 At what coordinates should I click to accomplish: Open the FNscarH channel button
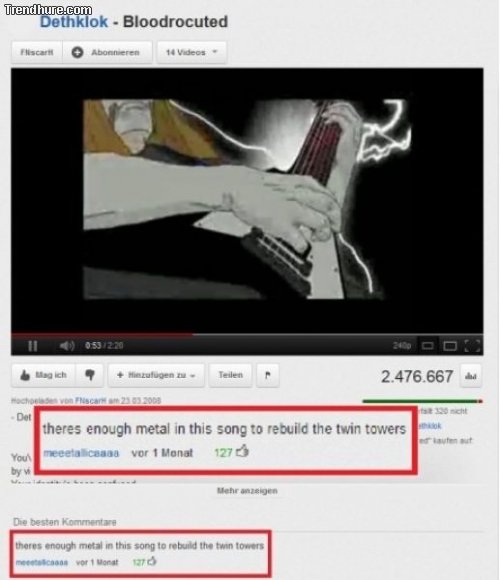click(37, 53)
